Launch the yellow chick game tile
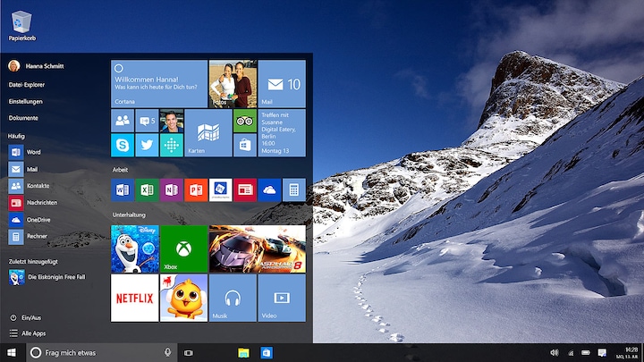This screenshot has width=644, height=362. point(183,298)
